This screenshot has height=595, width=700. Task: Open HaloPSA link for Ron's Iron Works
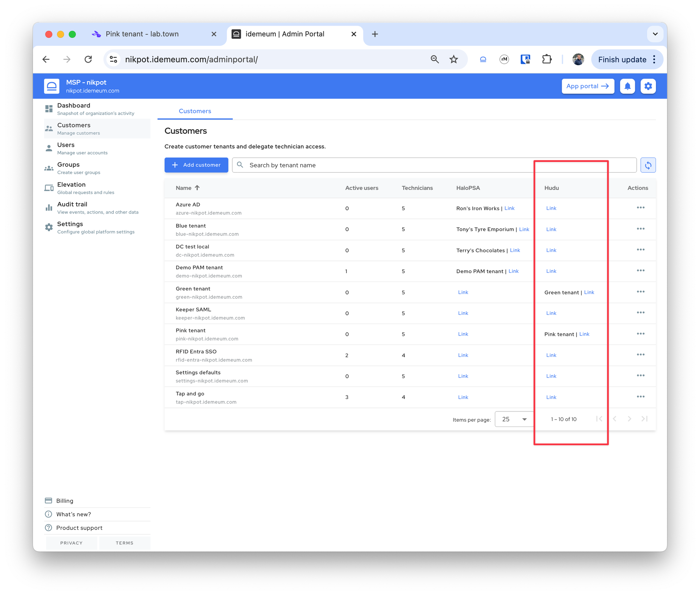tap(509, 208)
